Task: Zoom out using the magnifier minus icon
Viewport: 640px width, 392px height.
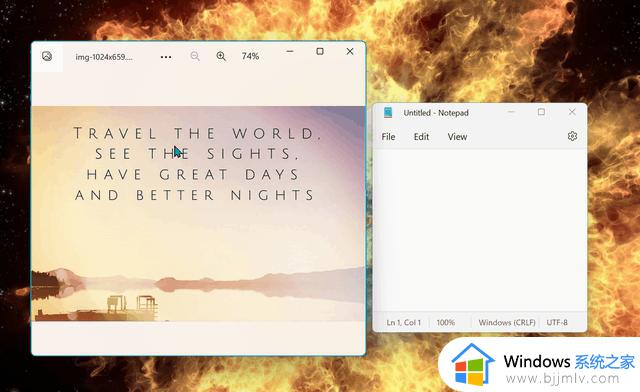Action: coord(195,56)
